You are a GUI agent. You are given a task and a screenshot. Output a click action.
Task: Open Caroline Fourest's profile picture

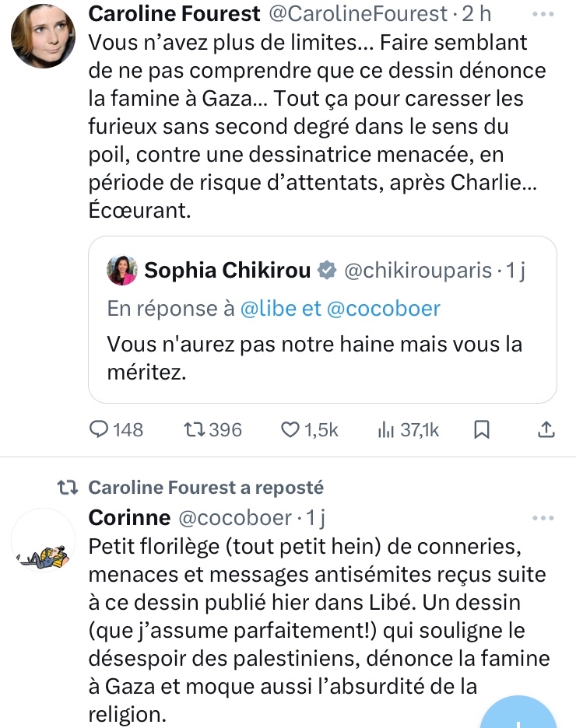point(44,36)
